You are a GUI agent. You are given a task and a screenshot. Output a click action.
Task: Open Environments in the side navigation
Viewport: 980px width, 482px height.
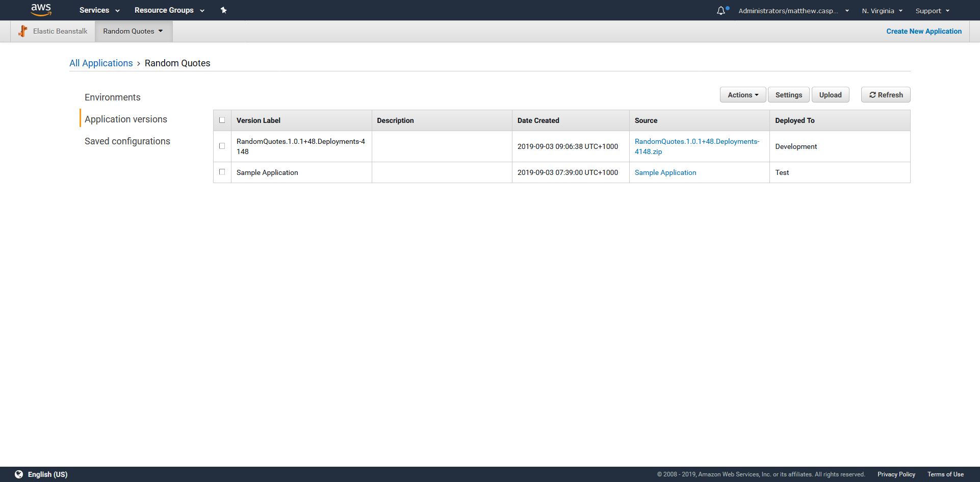click(112, 97)
